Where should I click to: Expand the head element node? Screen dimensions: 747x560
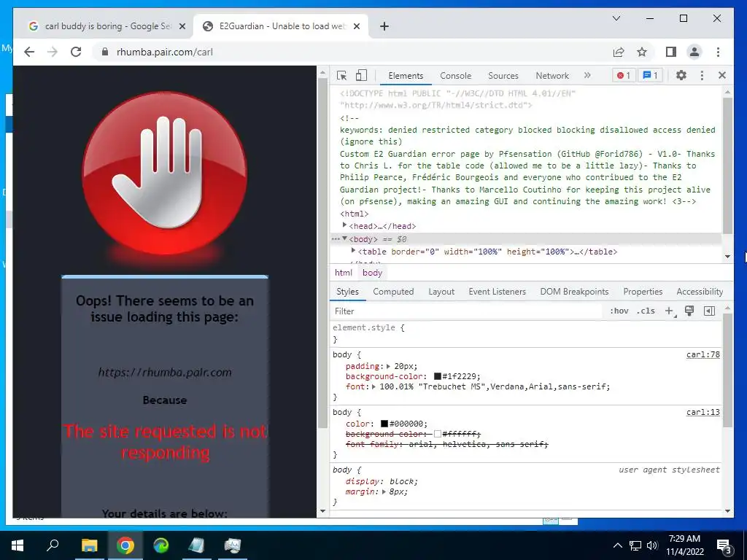point(344,225)
